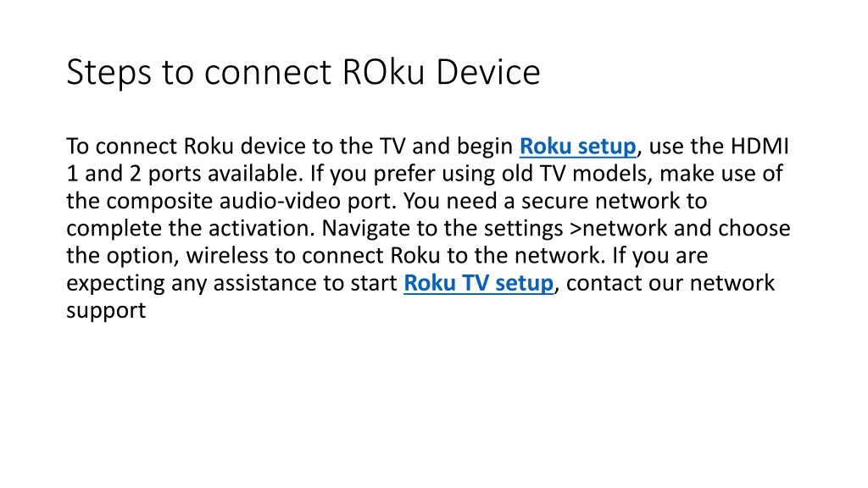Click the word Steps in the title

coord(109,73)
